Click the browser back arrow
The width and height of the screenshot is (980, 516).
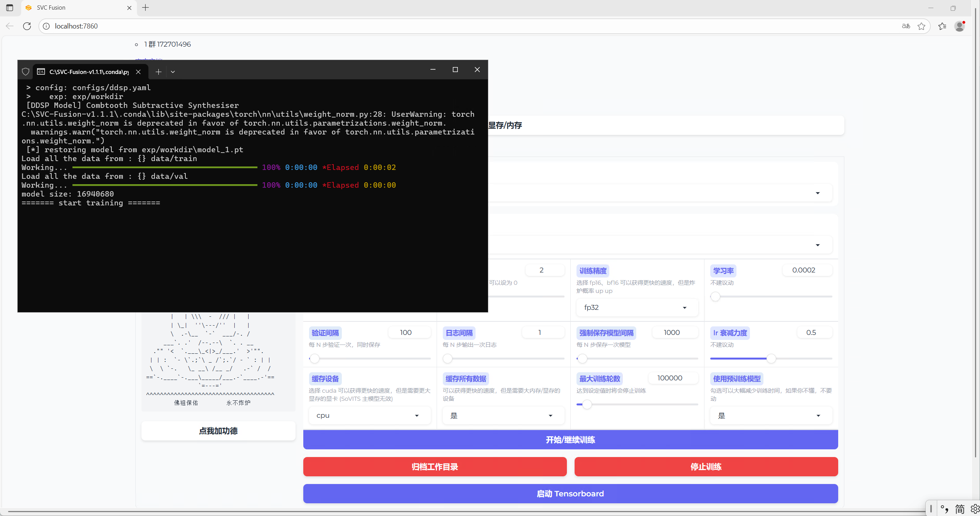[x=10, y=26]
